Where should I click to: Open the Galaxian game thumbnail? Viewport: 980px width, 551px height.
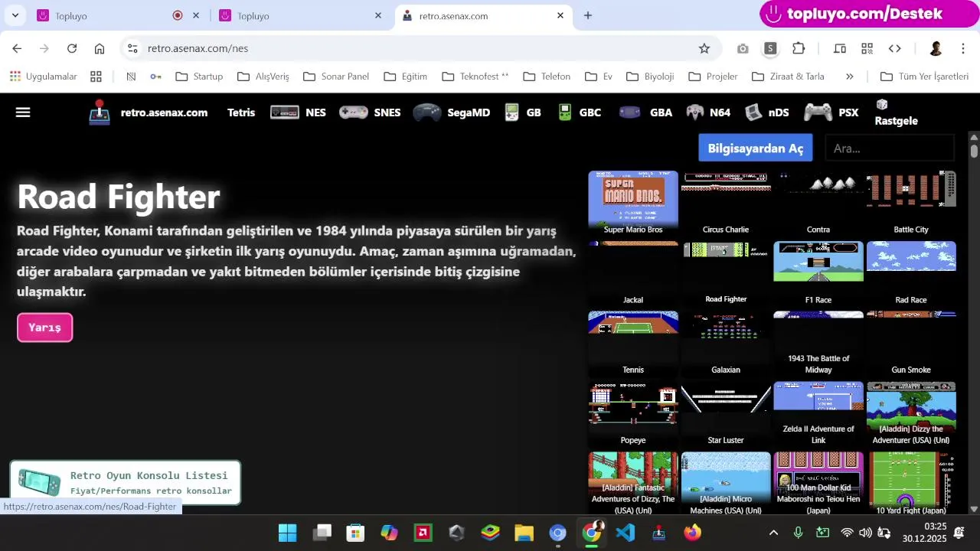726,344
